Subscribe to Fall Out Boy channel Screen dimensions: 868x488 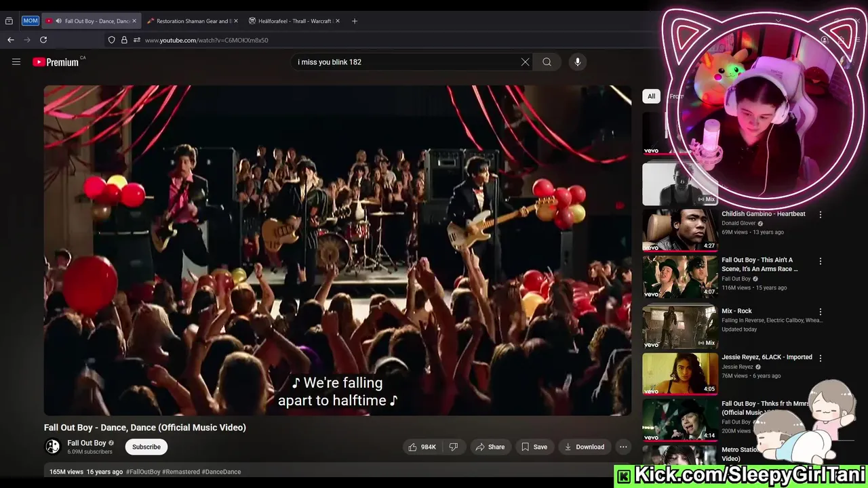(x=146, y=447)
